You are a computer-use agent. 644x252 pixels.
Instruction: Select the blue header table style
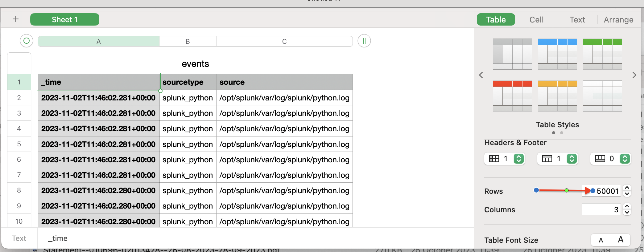557,54
